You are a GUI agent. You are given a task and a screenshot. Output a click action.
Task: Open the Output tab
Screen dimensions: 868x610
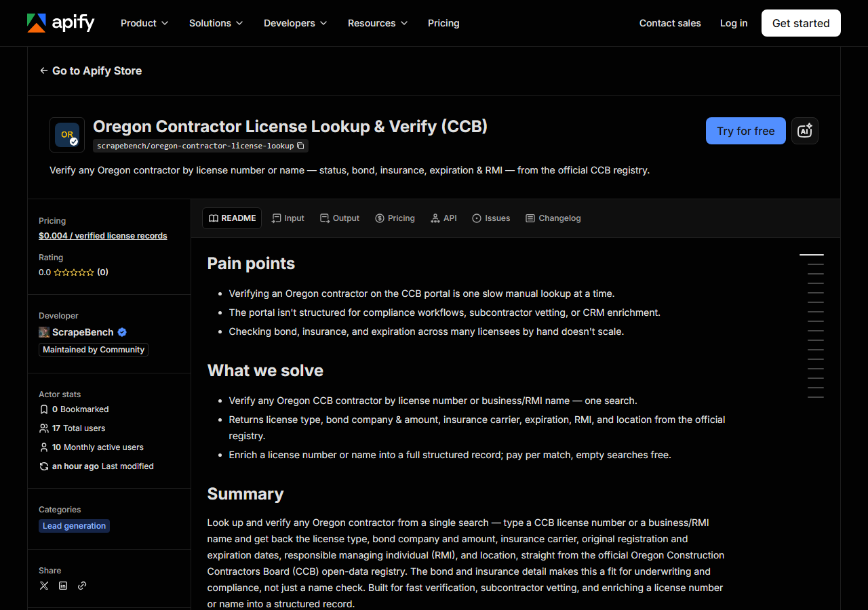pos(340,218)
